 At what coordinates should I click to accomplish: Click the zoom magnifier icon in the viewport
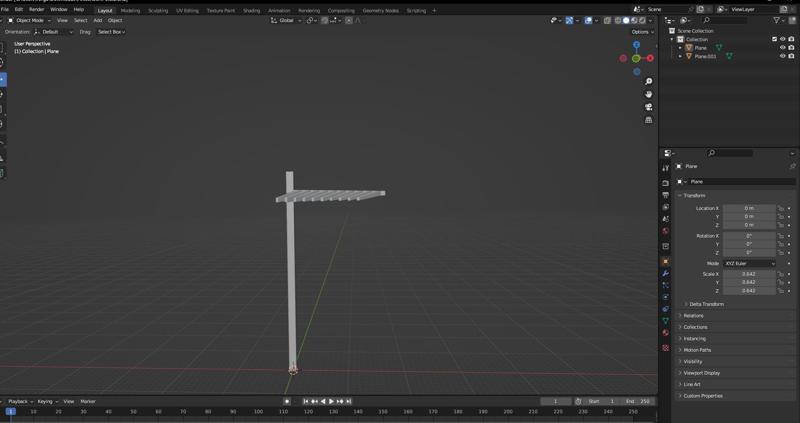(648, 82)
